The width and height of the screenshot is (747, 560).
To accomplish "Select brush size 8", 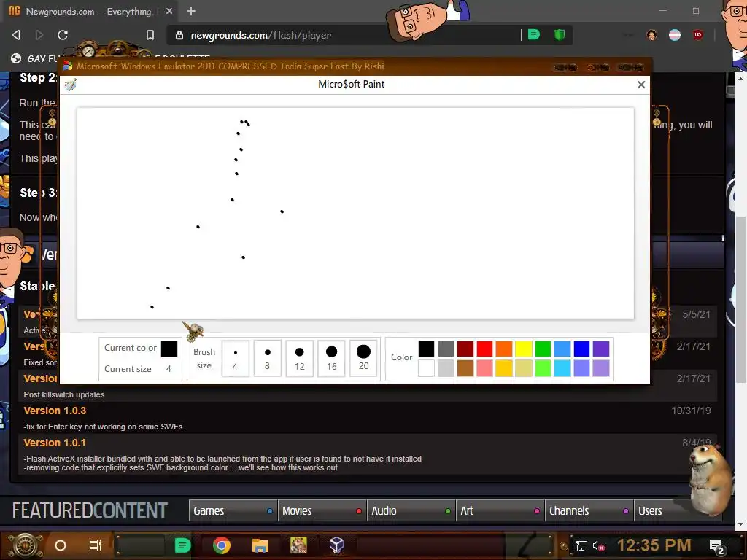I will (x=267, y=358).
